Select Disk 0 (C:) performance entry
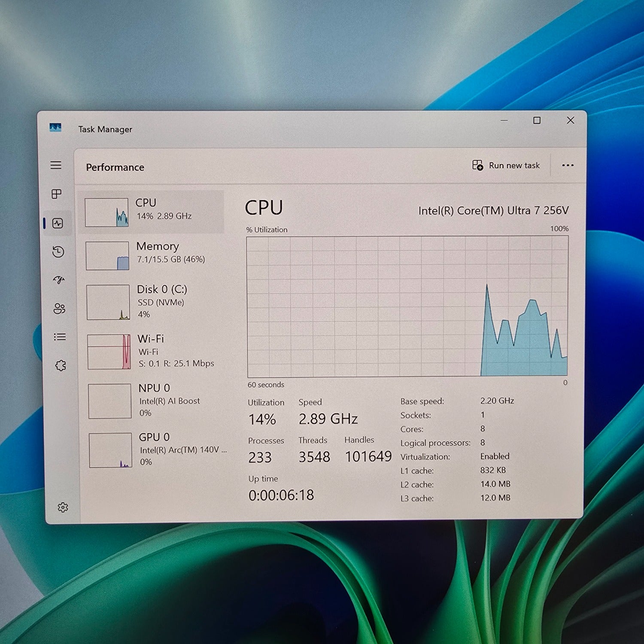This screenshot has width=644, height=644. click(155, 302)
